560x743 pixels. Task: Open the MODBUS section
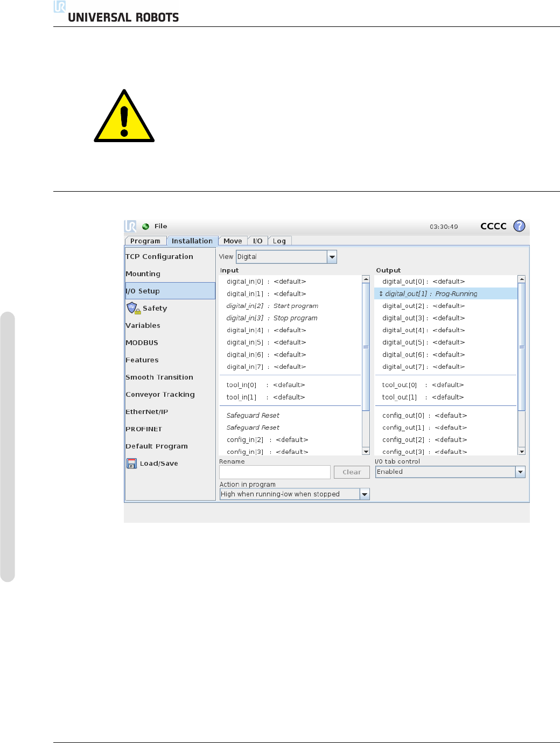pos(170,343)
